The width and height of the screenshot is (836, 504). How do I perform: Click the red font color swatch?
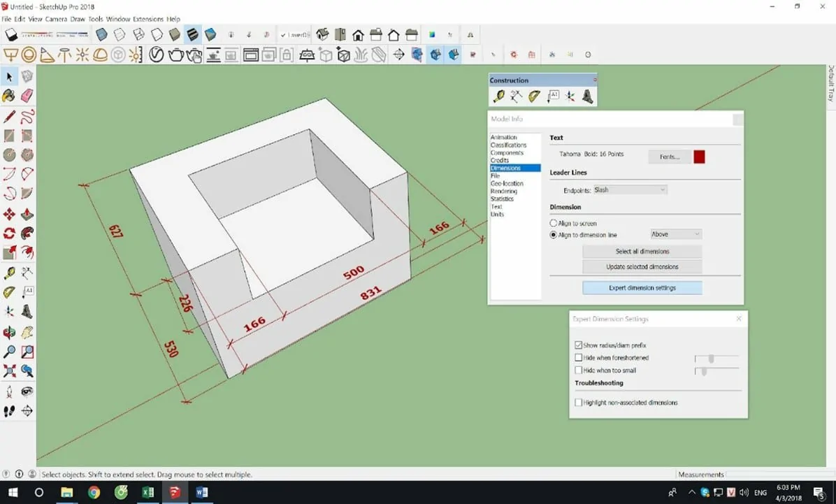point(698,157)
